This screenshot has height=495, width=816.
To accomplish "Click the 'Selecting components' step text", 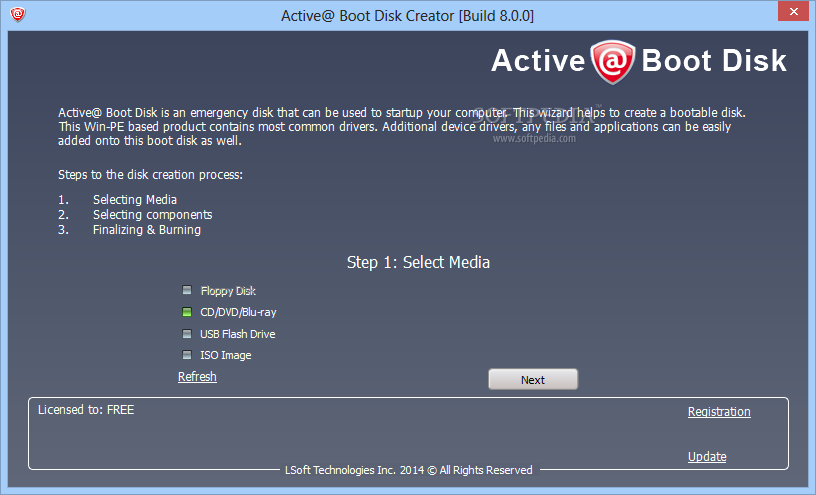I will (x=152, y=214).
